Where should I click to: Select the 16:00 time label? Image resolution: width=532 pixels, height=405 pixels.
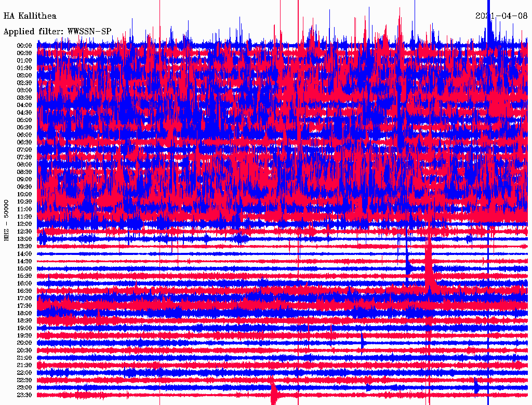(x=24, y=283)
